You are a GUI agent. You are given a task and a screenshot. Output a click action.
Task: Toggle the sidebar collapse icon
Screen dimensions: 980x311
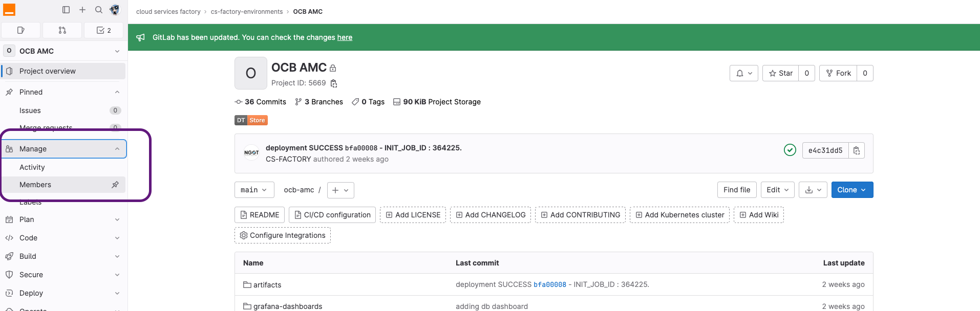click(66, 10)
